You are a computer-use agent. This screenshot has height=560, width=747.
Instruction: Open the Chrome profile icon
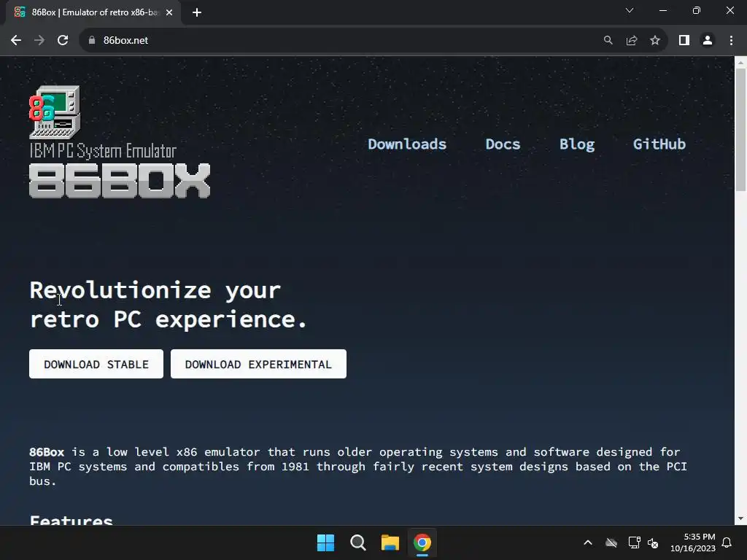(x=708, y=41)
